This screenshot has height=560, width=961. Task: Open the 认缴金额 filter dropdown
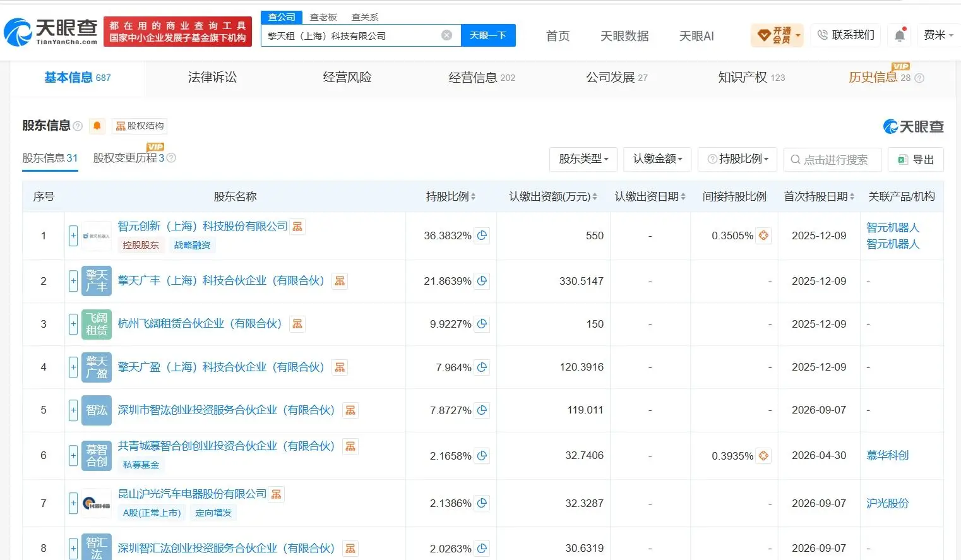(x=657, y=159)
